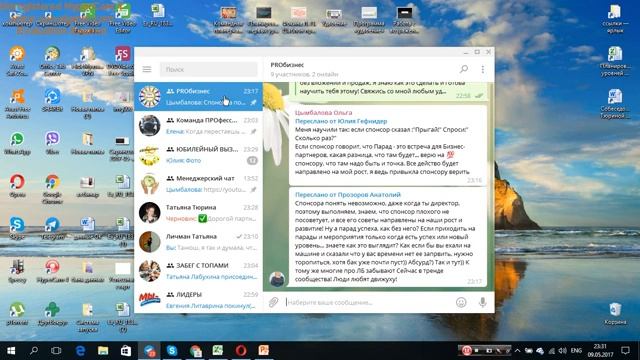The width and height of the screenshot is (640, 360).
Task: Open the ЗАБЕГ С ТОПАМИ group
Action: click(198, 270)
